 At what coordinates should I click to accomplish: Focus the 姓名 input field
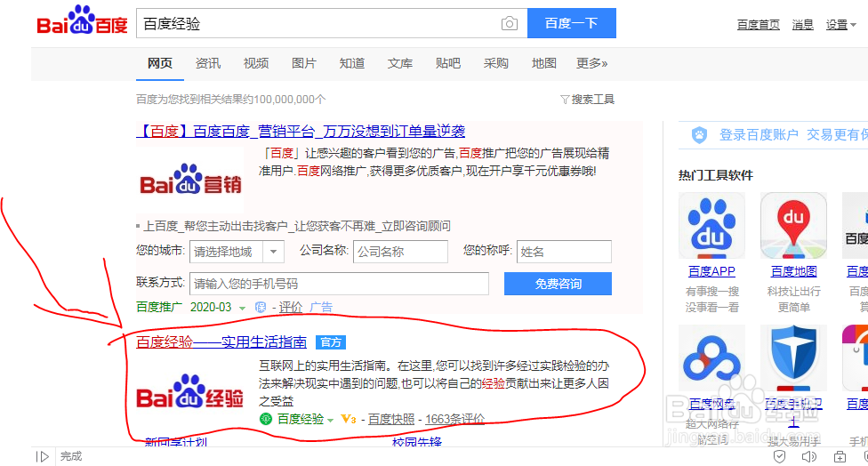coord(564,252)
